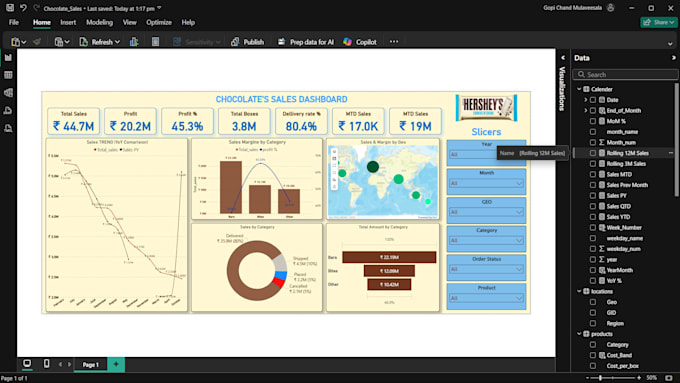Viewport: 680px width, 383px height.
Task: Collapse the ribbon with chevron
Action: click(x=670, y=43)
